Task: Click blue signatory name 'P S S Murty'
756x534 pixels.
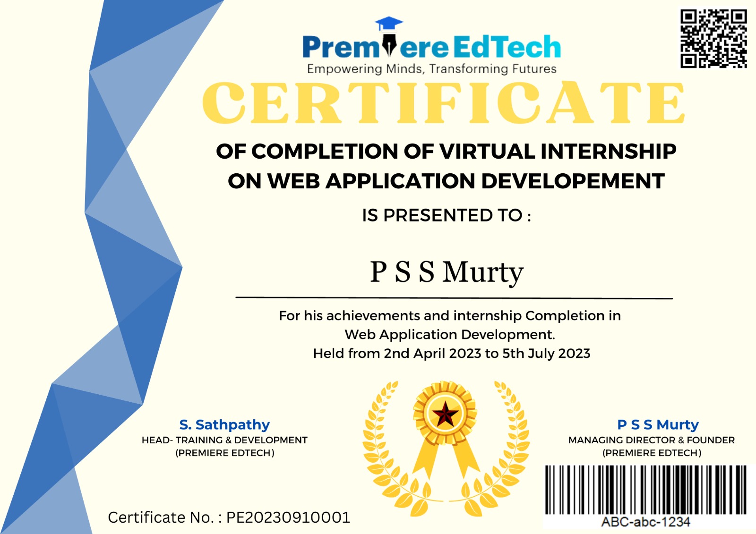Action: 658,425
